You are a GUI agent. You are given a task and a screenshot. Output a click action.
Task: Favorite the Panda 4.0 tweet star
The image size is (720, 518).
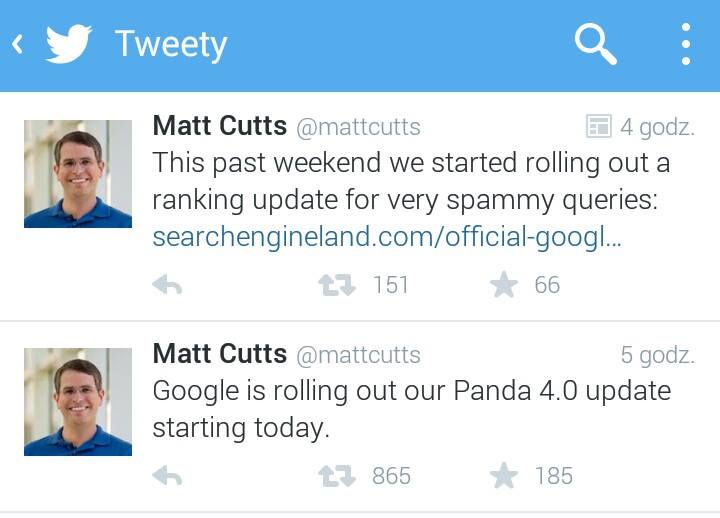coord(504,476)
